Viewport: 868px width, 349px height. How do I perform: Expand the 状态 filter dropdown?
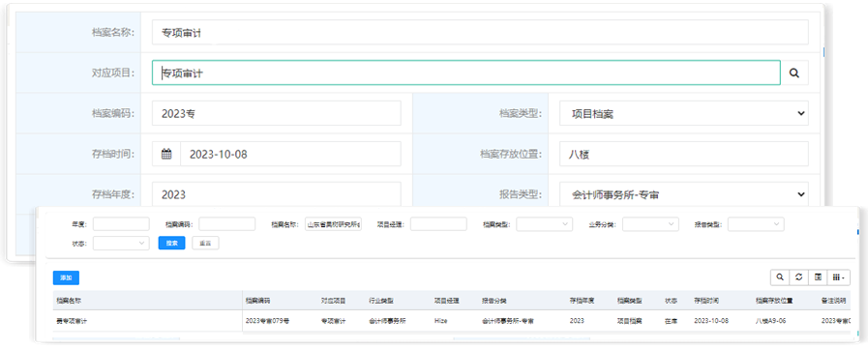point(121,243)
